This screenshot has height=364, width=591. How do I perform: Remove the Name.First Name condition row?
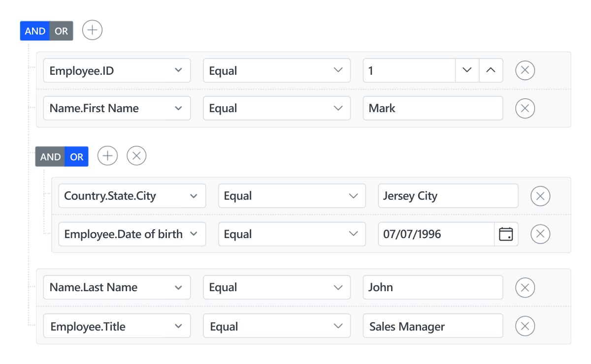[x=525, y=108]
